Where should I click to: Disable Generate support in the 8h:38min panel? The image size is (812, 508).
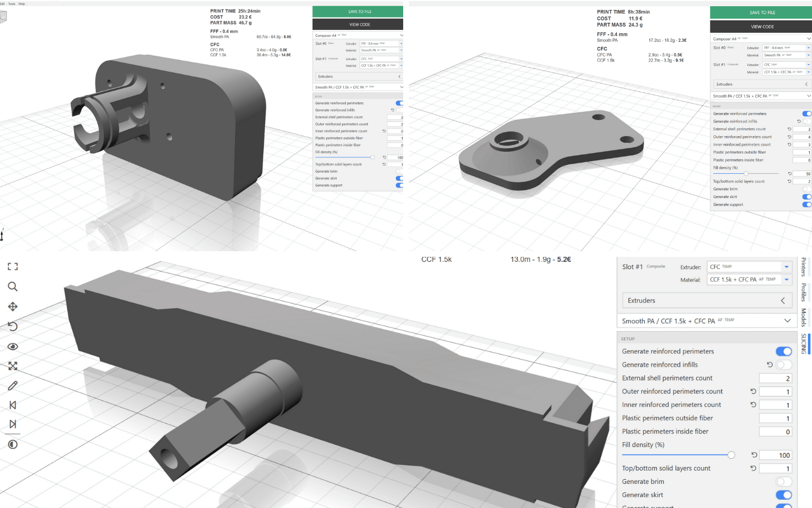[807, 204]
